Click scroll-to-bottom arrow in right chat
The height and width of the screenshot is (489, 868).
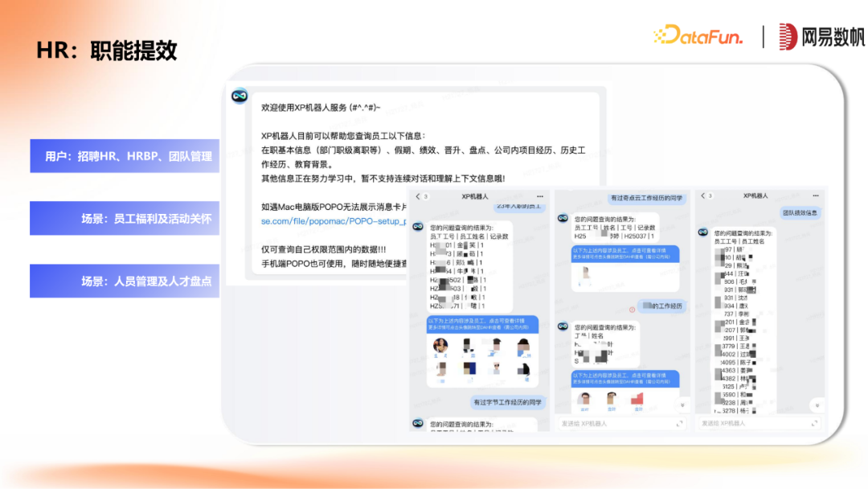817,405
